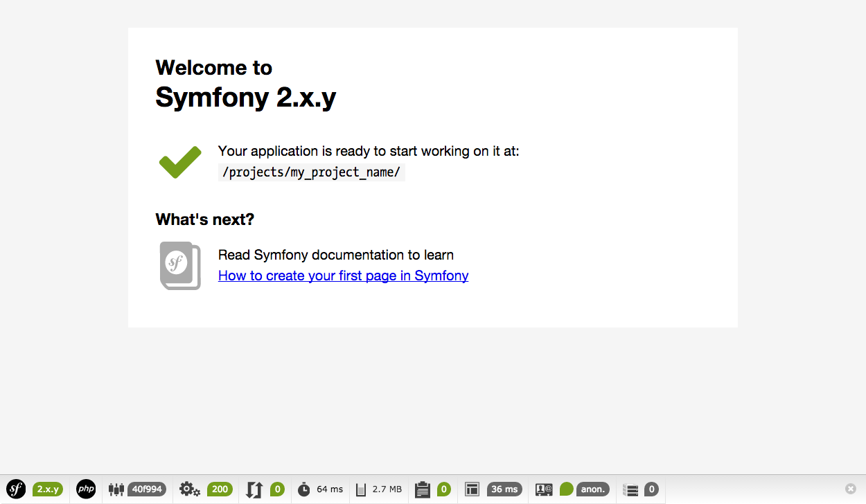Click the stopwatch time icon
Viewport: 866px width, 504px height.
click(x=304, y=489)
